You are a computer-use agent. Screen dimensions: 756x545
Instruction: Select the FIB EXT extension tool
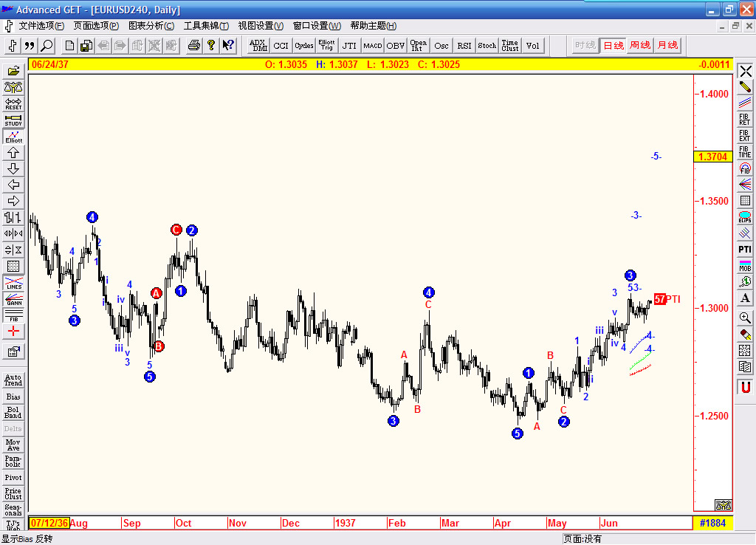pyautogui.click(x=745, y=136)
